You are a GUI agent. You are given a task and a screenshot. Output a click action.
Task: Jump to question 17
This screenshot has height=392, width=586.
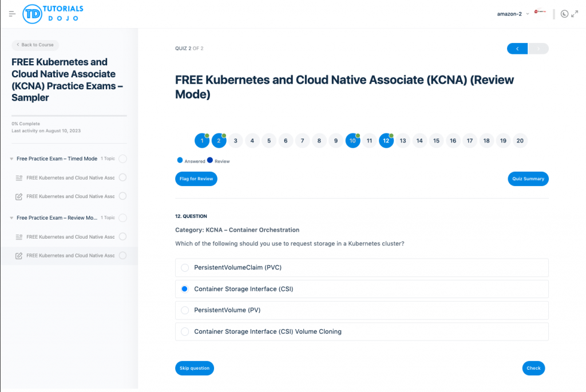pos(470,141)
